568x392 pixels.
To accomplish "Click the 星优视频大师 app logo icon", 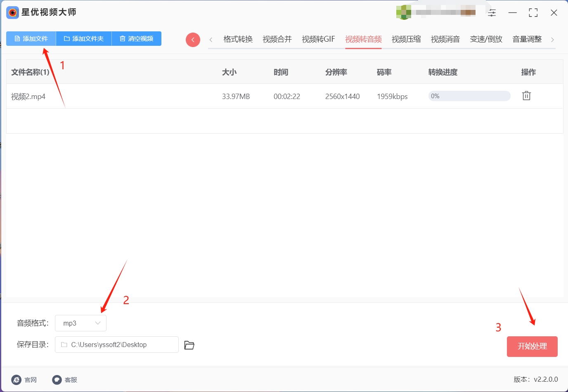I will (x=12, y=13).
